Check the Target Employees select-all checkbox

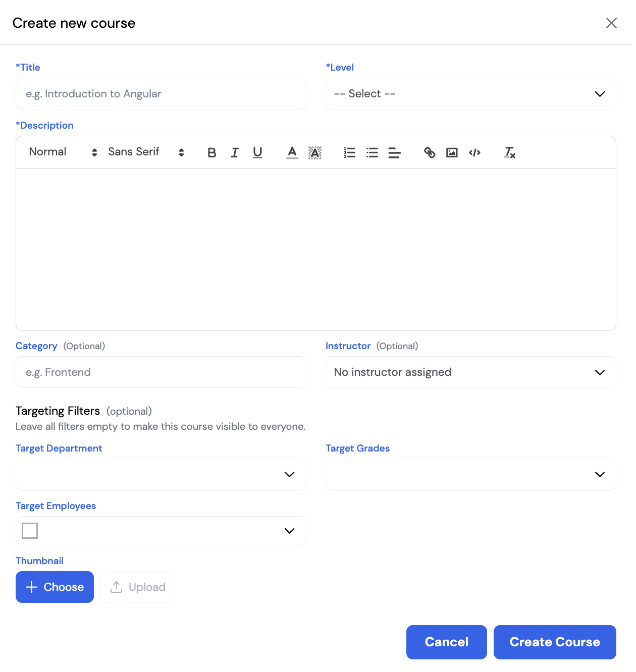[x=30, y=531]
